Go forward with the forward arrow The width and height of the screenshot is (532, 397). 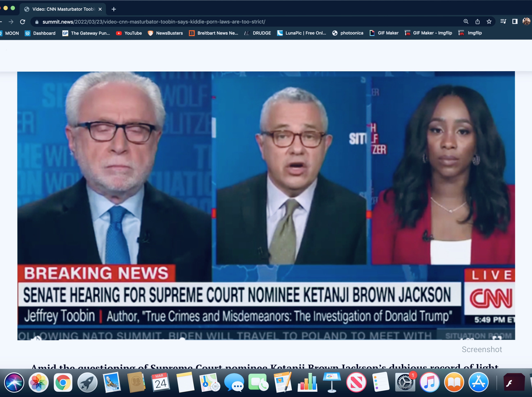[11, 22]
